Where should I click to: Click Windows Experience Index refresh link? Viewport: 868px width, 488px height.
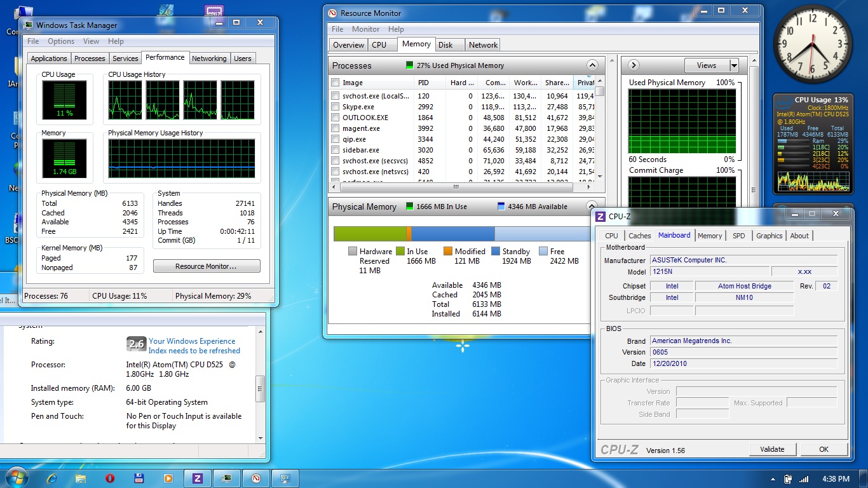[194, 346]
